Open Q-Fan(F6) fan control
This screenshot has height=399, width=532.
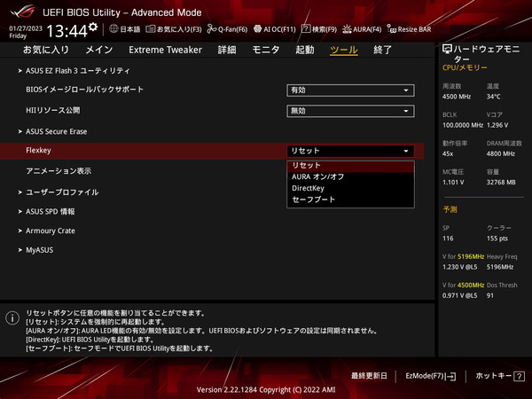(225, 29)
